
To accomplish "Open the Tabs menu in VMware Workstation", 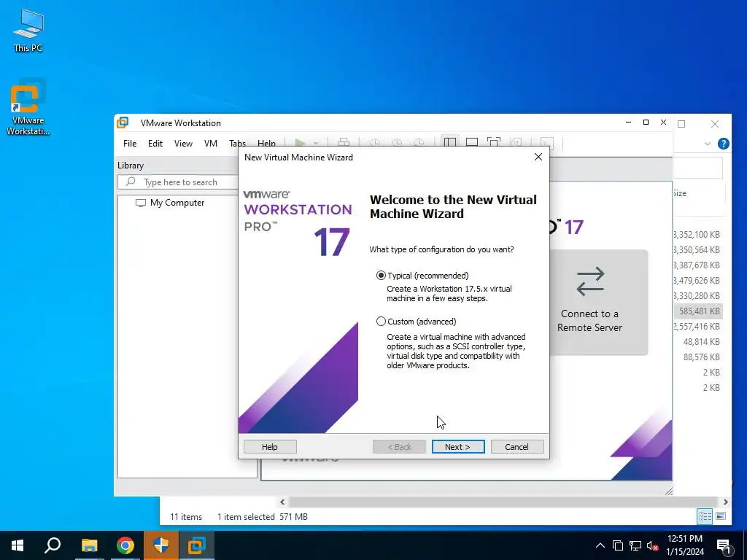I will (237, 144).
